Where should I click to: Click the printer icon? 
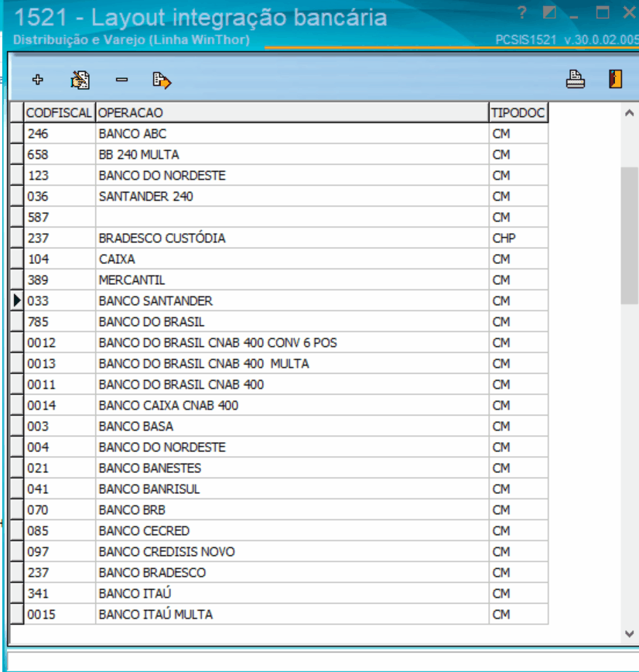click(576, 79)
